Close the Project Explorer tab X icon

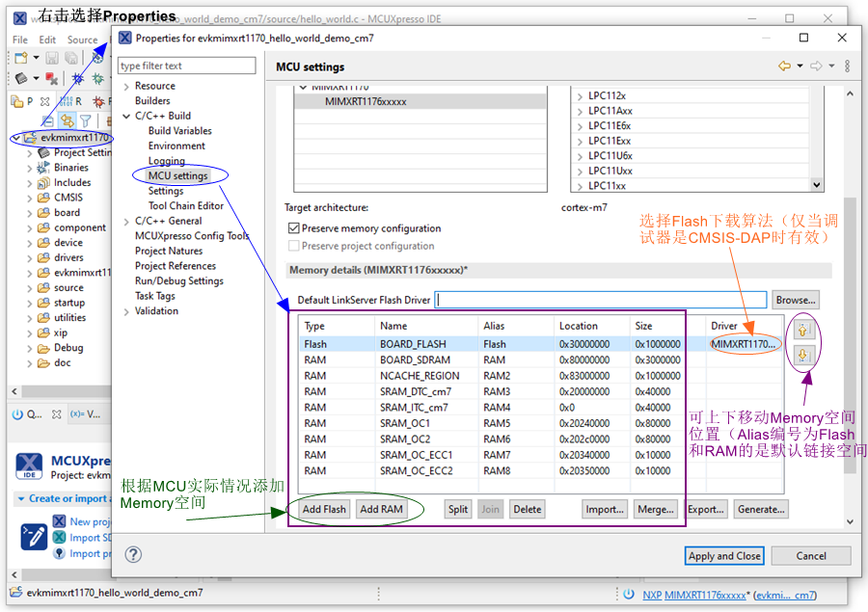[x=45, y=101]
